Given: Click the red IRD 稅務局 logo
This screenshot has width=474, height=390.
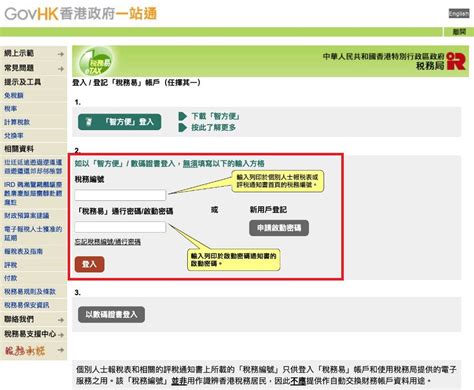Looking at the screenshot, I should pyautogui.click(x=456, y=61).
